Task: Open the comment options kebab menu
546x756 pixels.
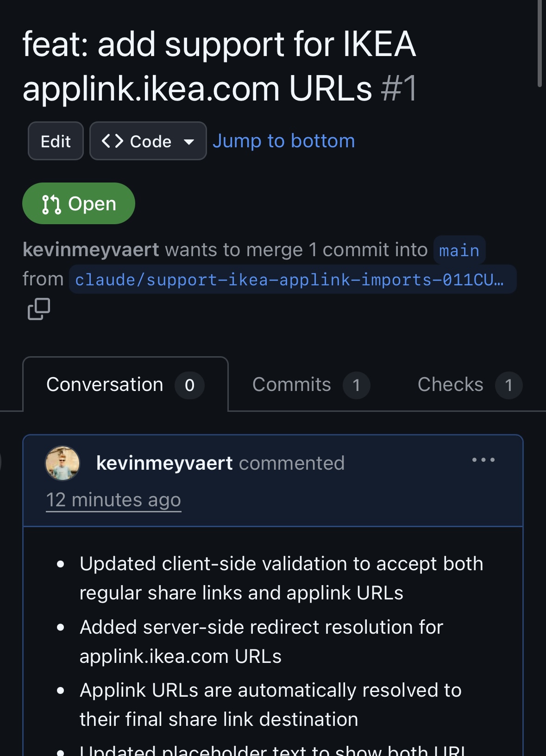Action: coord(483,460)
